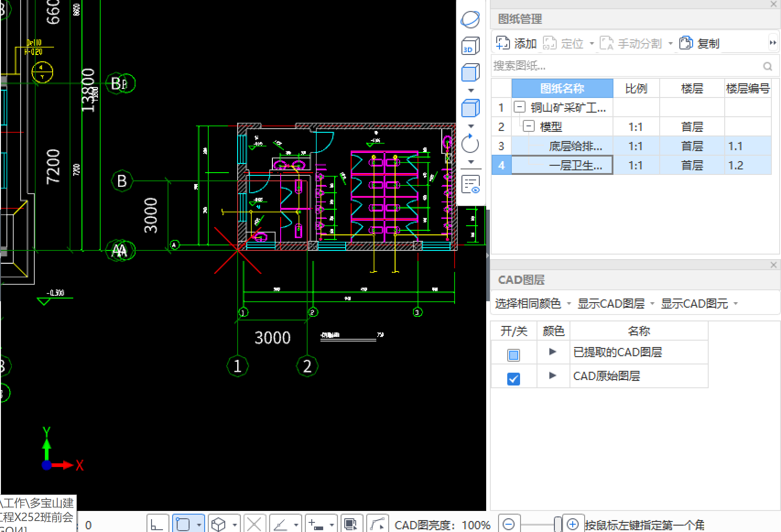This screenshot has width=781, height=532.
Task: Click the plus offset input icon
Action: click(x=315, y=524)
